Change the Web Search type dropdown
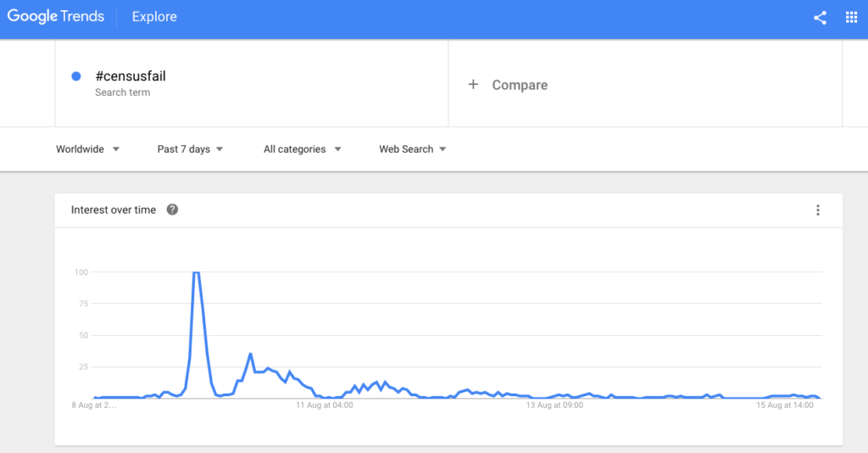Screen dimensions: 868x453 click(413, 149)
